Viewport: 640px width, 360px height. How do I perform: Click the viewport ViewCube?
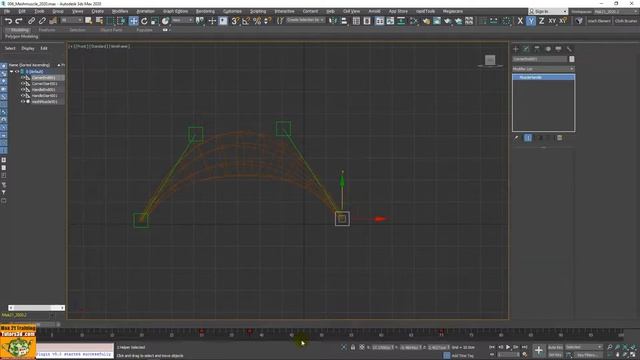pyautogui.click(x=490, y=60)
